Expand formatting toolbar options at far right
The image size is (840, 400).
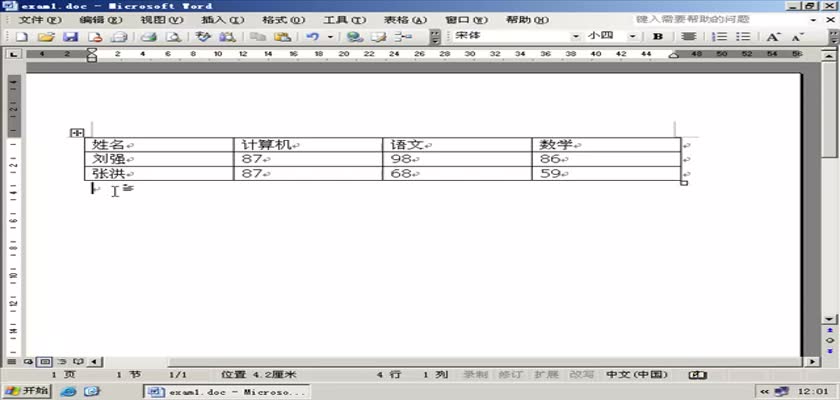click(835, 37)
